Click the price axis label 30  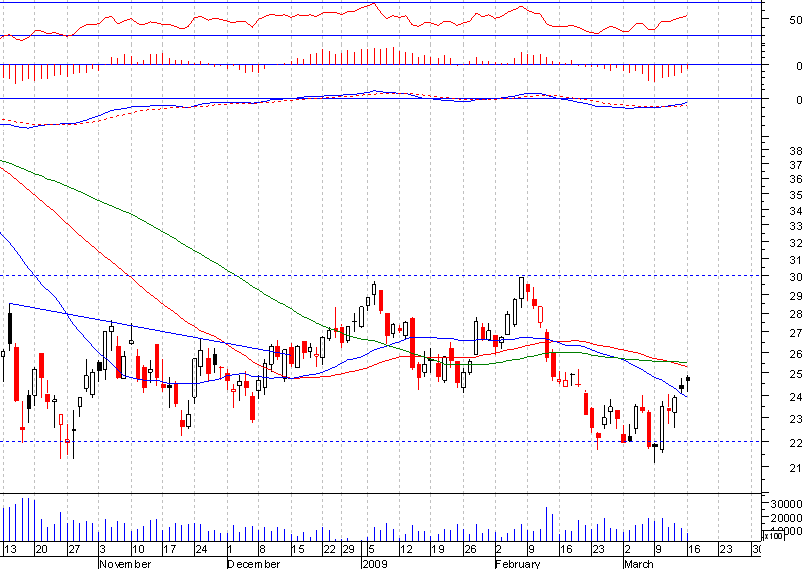[796, 277]
